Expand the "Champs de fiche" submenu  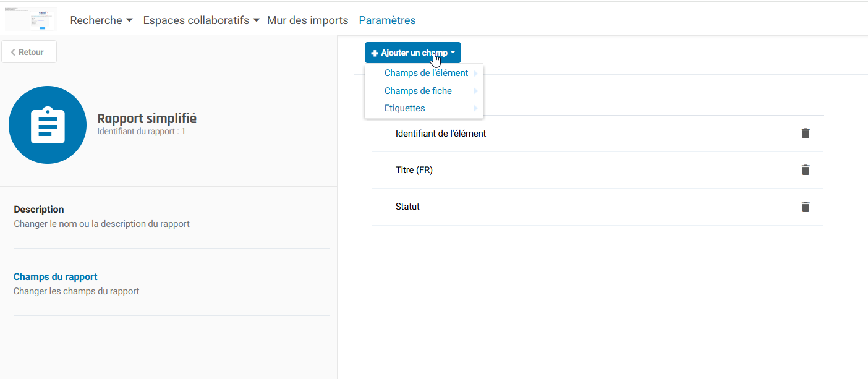click(418, 90)
